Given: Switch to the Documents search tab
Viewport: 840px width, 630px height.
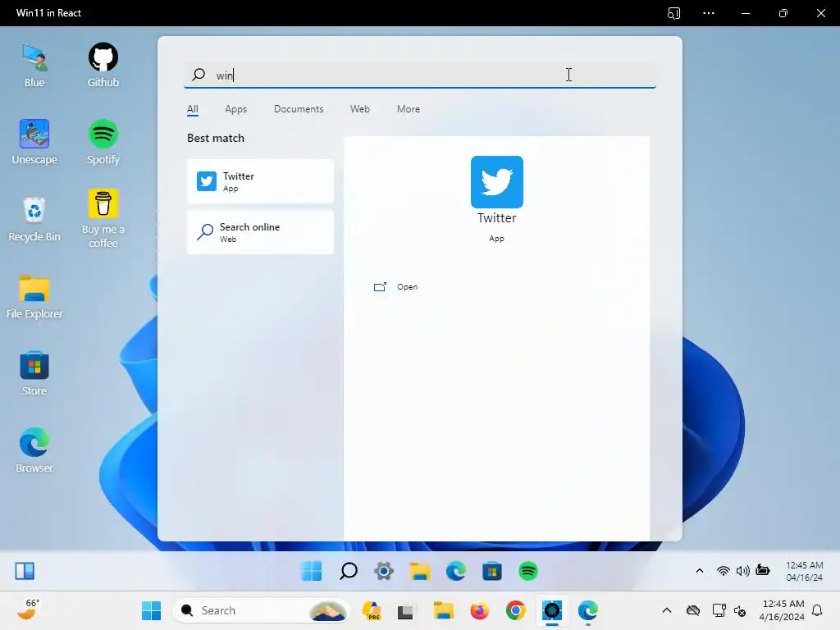Looking at the screenshot, I should (x=299, y=109).
